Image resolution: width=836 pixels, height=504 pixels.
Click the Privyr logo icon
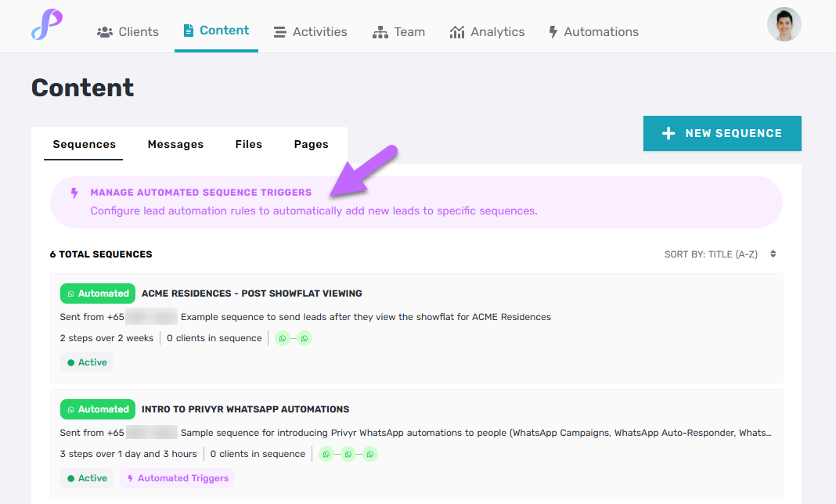click(x=47, y=25)
